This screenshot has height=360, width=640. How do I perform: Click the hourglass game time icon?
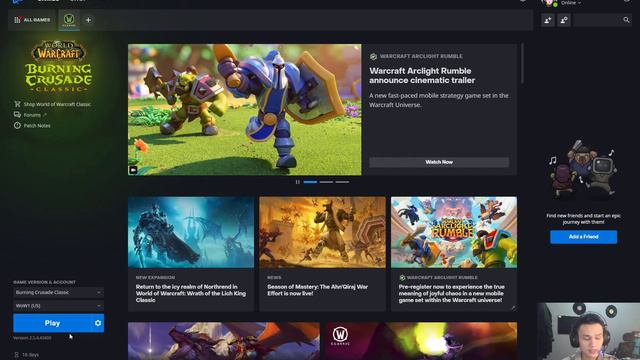point(17,355)
